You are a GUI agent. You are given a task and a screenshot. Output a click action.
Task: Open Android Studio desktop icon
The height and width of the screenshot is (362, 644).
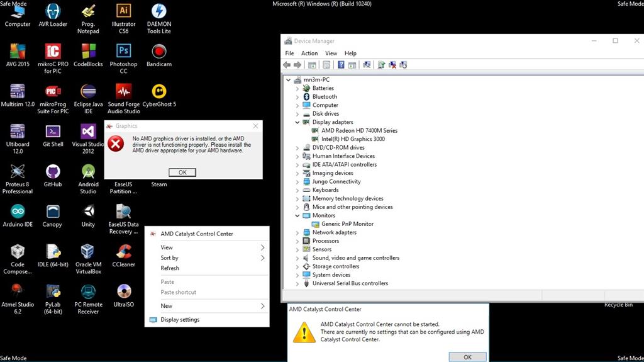[x=88, y=179]
